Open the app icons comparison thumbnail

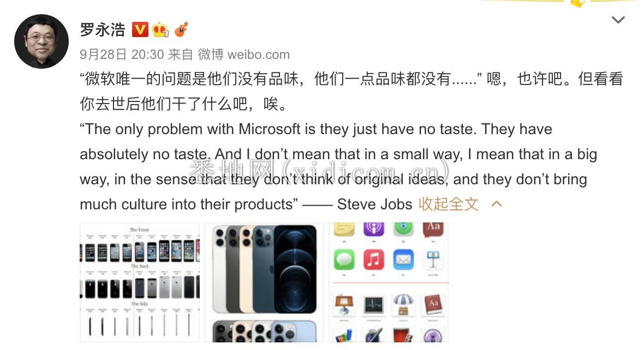[x=389, y=282]
